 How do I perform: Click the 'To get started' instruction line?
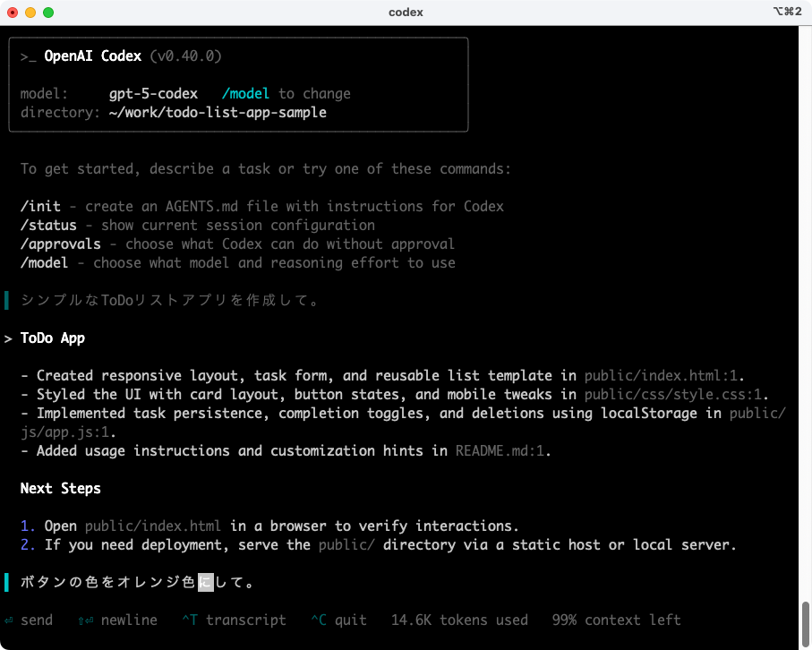point(266,169)
